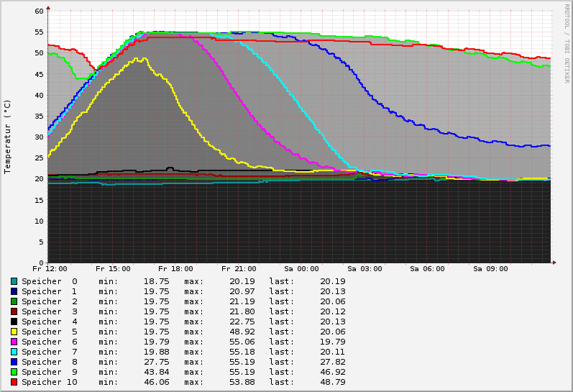Click the Speicher 10 last value 48.79

(x=333, y=382)
